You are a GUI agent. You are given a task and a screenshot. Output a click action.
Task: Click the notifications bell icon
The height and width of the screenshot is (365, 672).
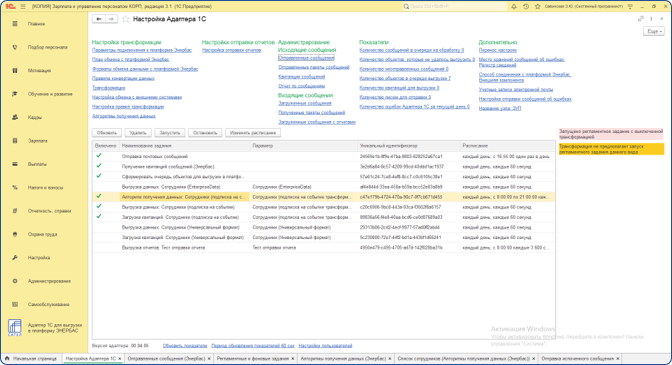click(514, 6)
